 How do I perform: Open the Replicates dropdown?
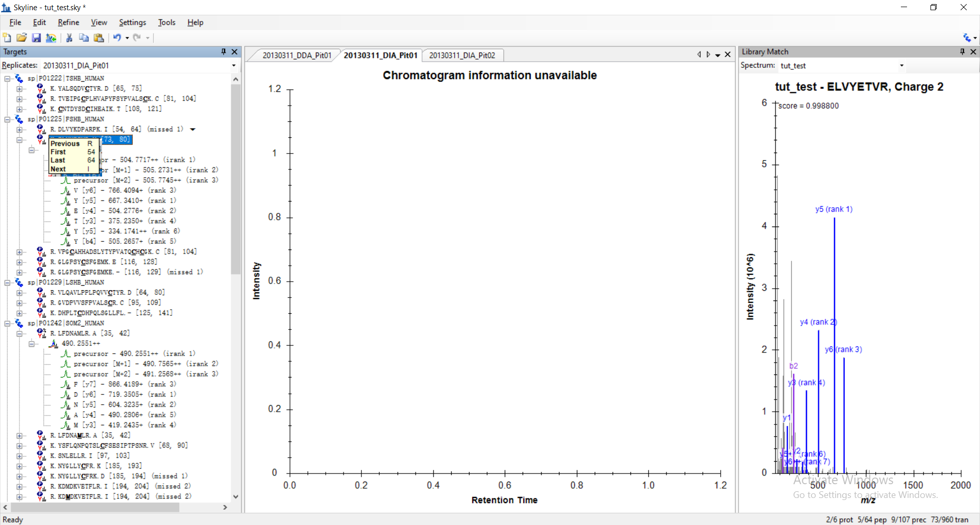(x=234, y=66)
